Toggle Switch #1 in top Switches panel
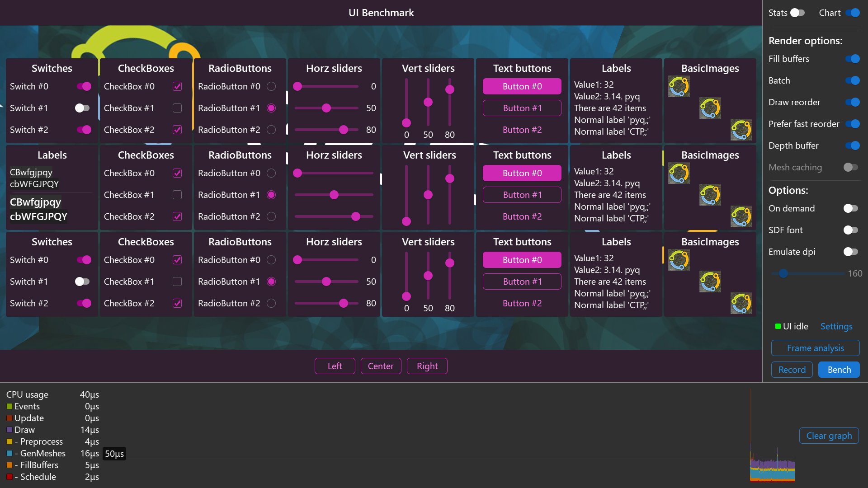This screenshot has width=868, height=488. click(x=82, y=108)
